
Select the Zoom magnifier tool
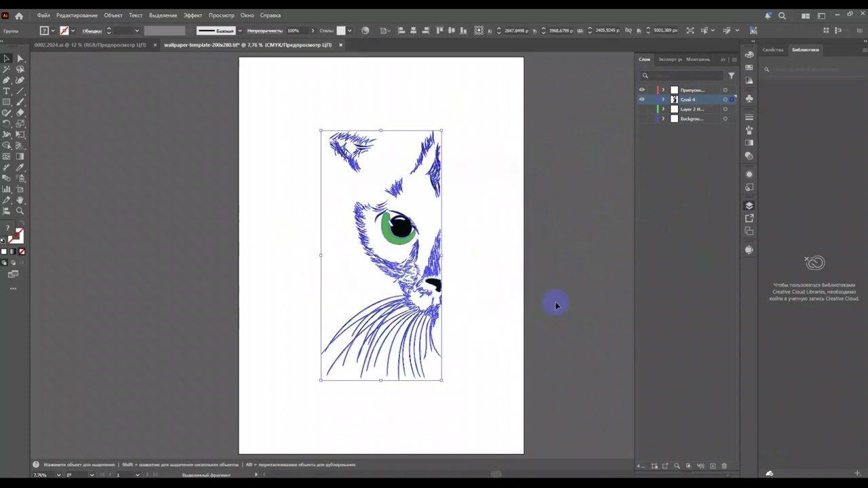tap(20, 211)
